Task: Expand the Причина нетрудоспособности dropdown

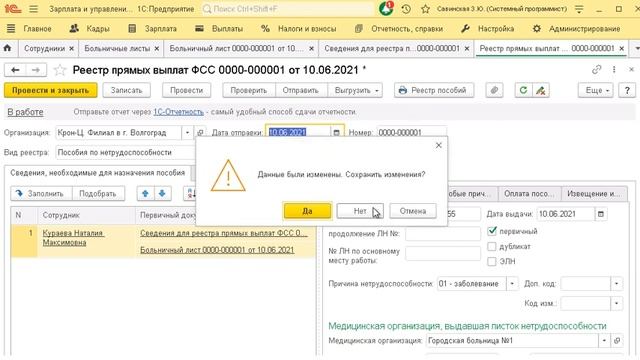Action: pyautogui.click(x=512, y=283)
